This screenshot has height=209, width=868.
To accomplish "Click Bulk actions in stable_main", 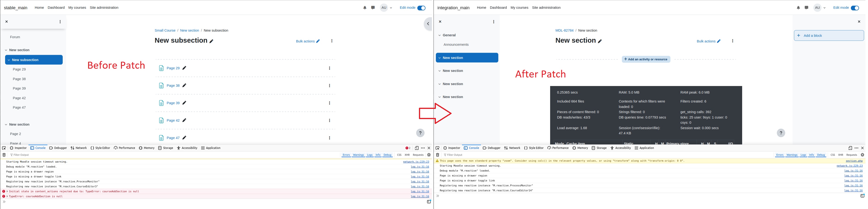I will pos(308,41).
